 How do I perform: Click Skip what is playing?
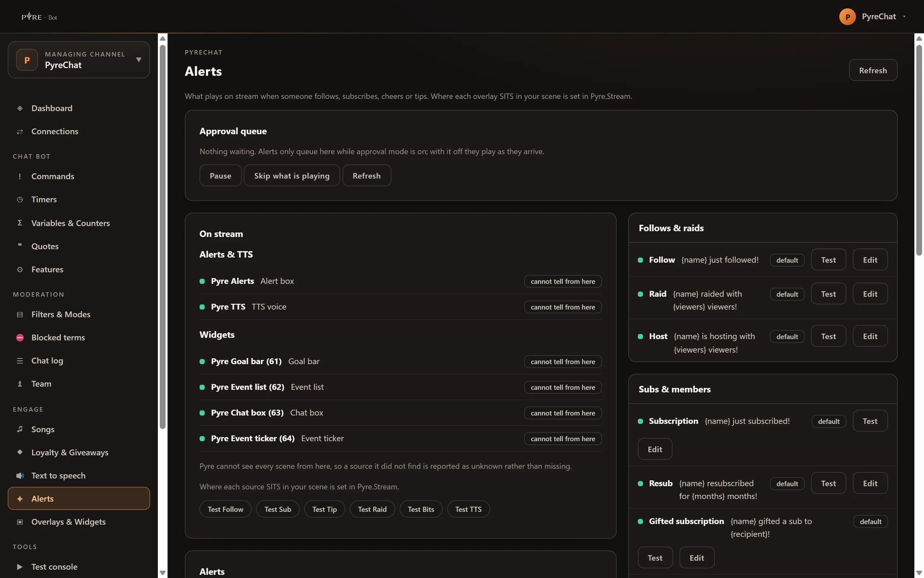pos(292,175)
